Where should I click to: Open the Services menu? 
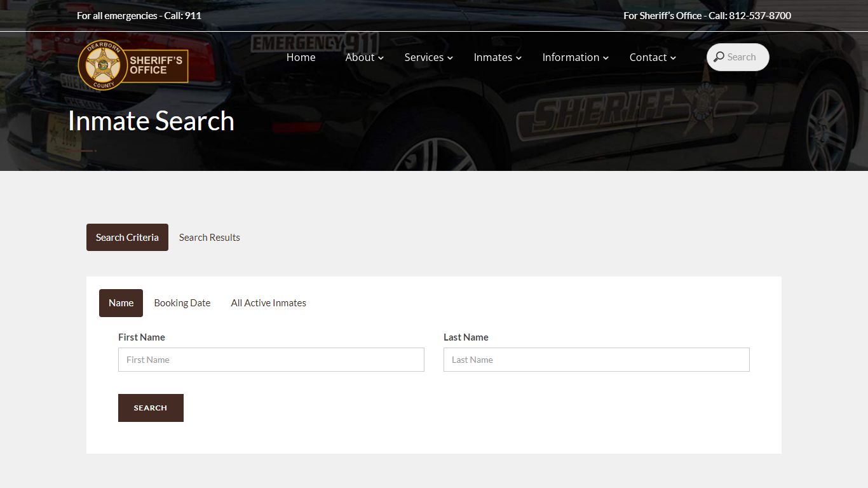pos(424,57)
